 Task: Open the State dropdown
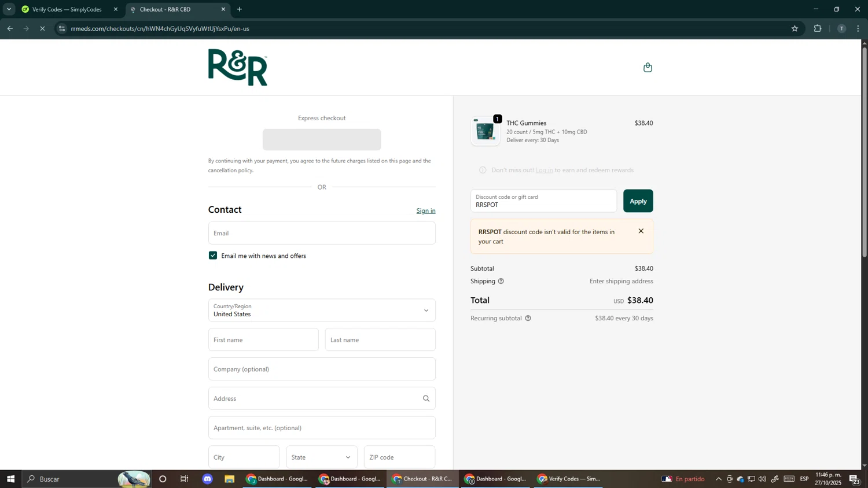point(322,457)
